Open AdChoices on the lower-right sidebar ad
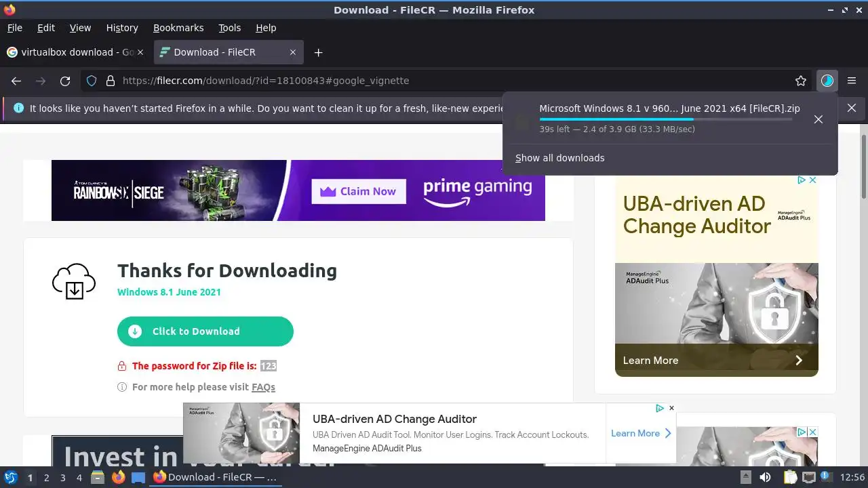The height and width of the screenshot is (488, 868). click(802, 432)
